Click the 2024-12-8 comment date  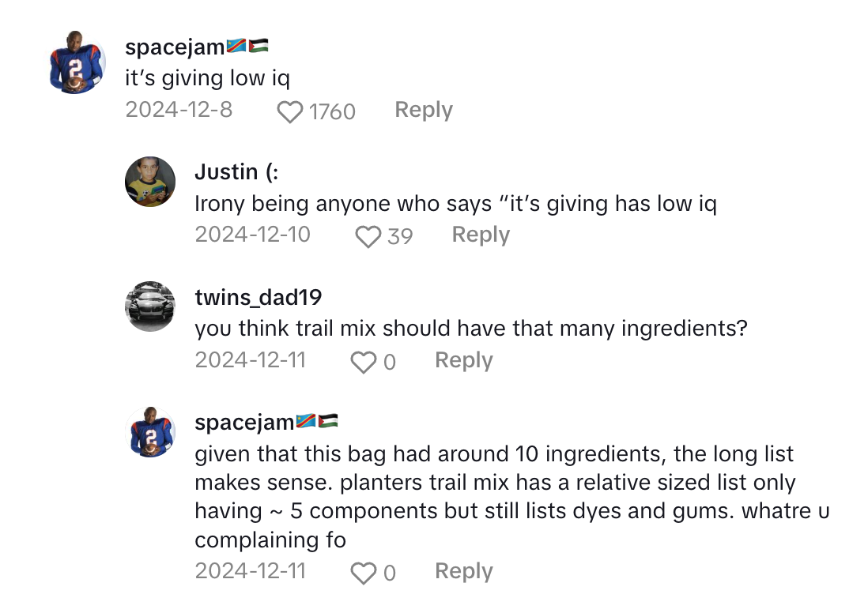pos(179,110)
